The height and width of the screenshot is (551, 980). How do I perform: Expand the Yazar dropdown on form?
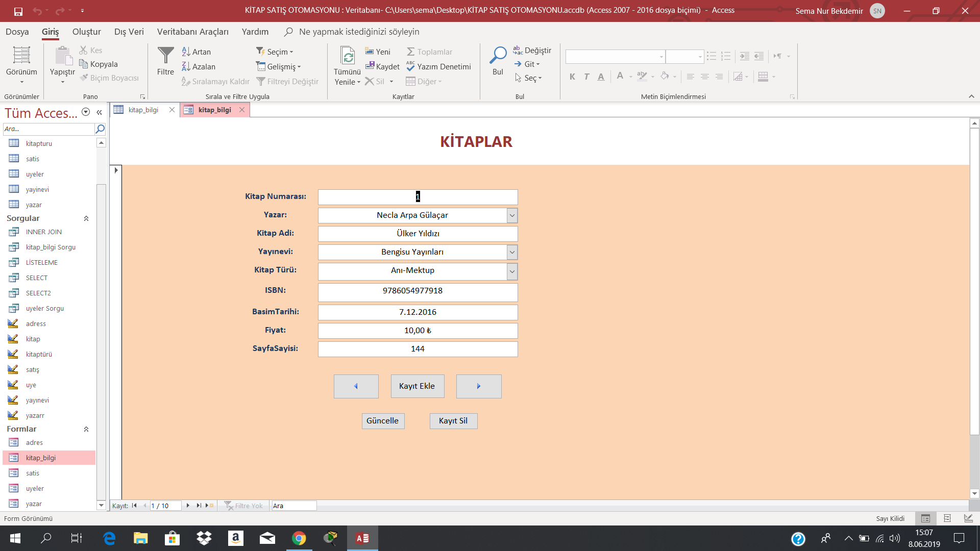512,215
